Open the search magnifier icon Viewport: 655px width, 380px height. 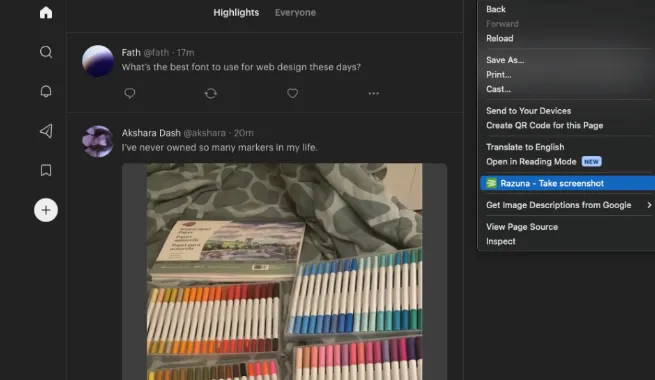coord(46,52)
